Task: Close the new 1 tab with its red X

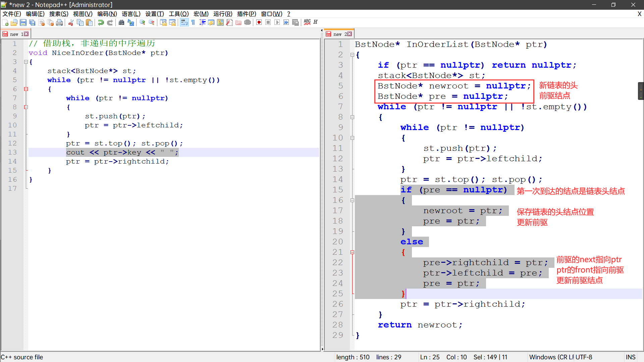Action: tap(26, 34)
